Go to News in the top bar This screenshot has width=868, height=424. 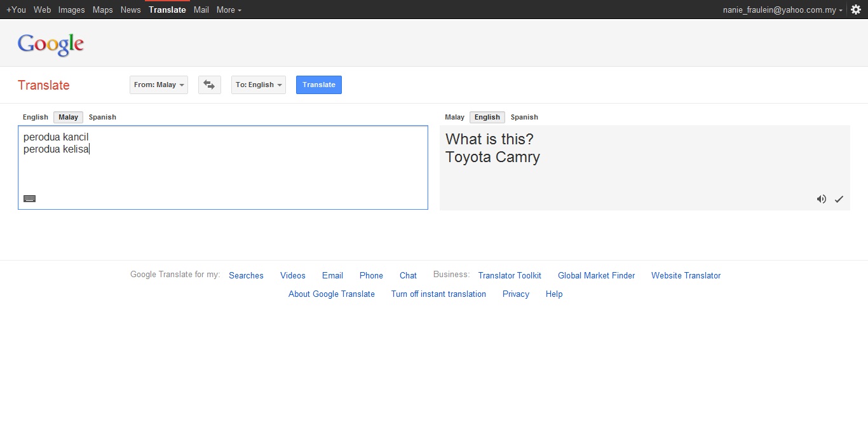pos(130,10)
